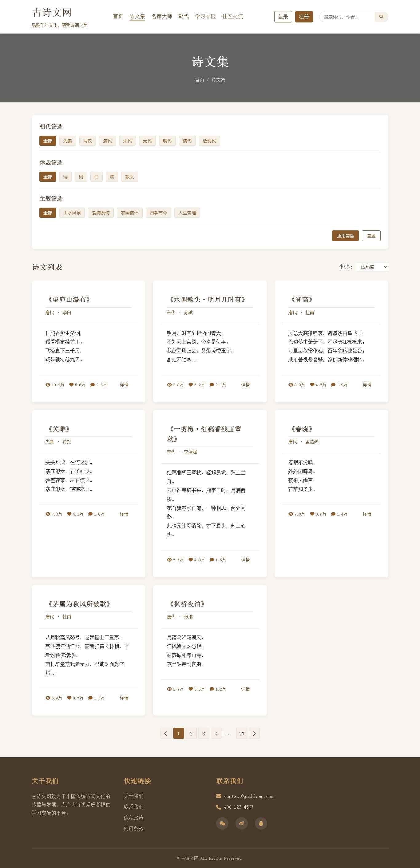Jump to page 20 in pagination

click(x=241, y=733)
